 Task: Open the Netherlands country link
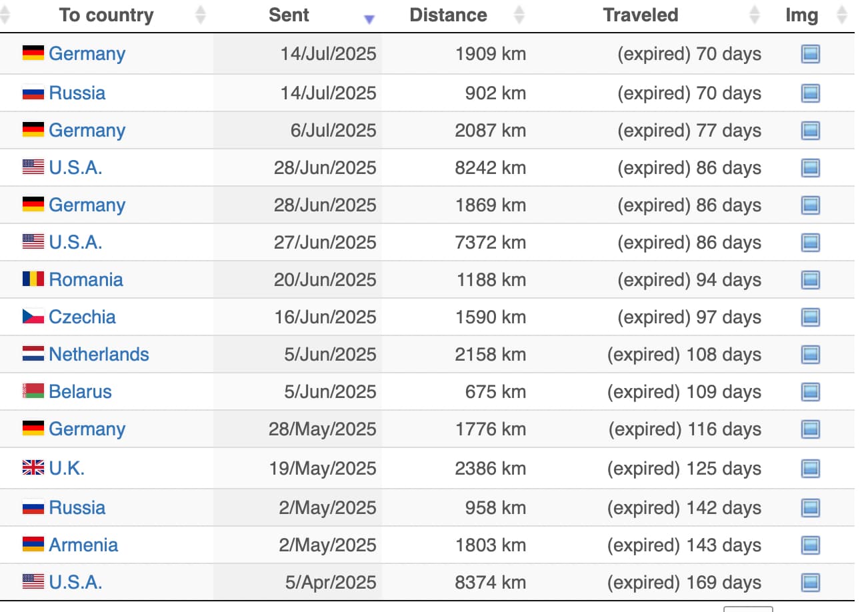tap(99, 354)
